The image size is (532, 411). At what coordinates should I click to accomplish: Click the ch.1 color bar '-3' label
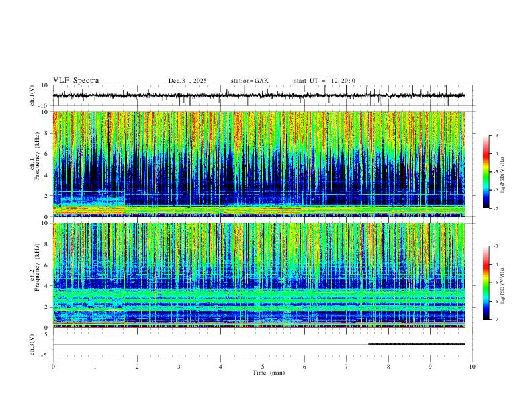point(495,135)
